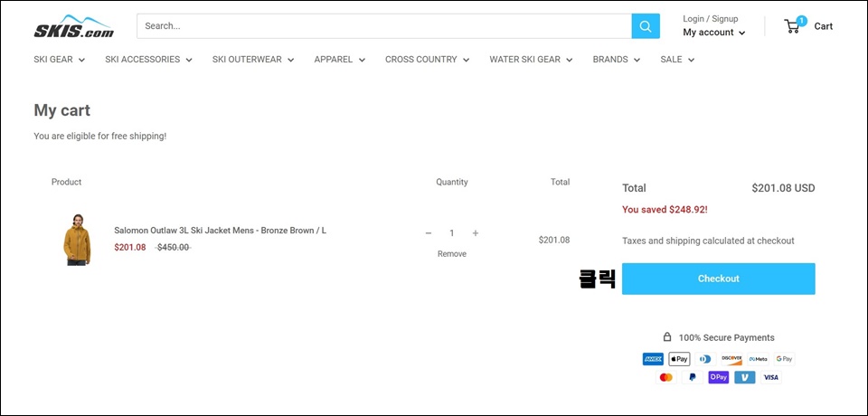Expand the WATER SKI GEAR menu
Screen dimensions: 868x416
pos(531,60)
